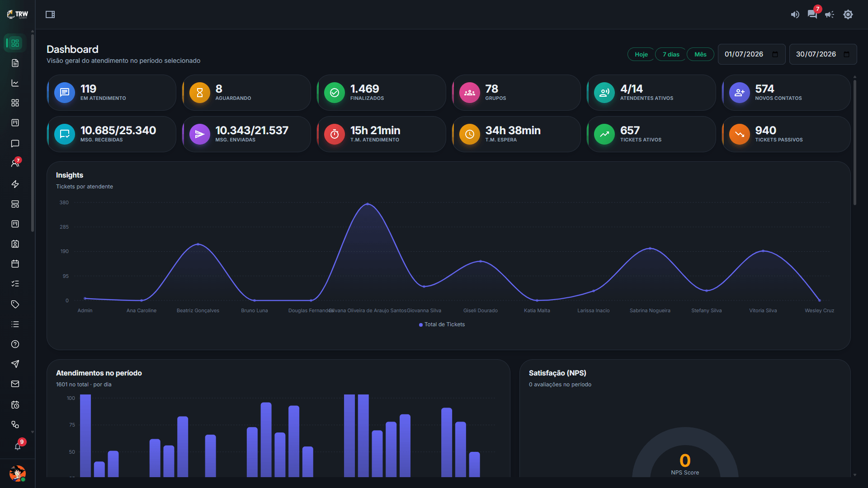The width and height of the screenshot is (868, 488).
Task: Click the T.M. Espera orange clock icon
Action: coord(470,134)
